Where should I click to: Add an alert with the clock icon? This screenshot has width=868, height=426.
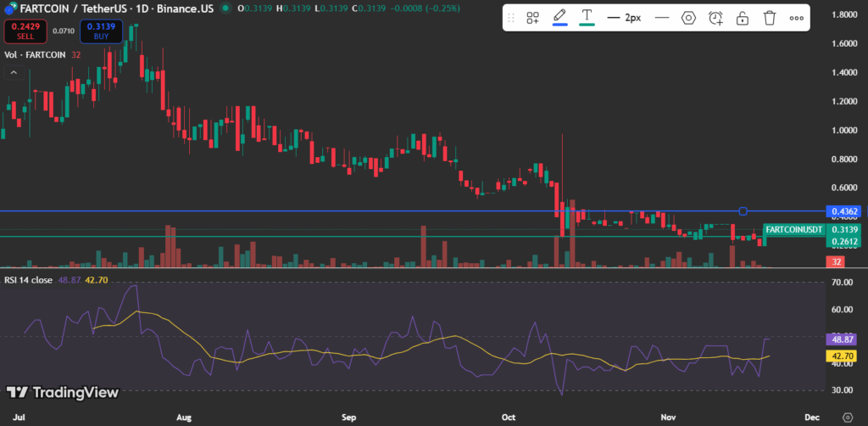(715, 18)
